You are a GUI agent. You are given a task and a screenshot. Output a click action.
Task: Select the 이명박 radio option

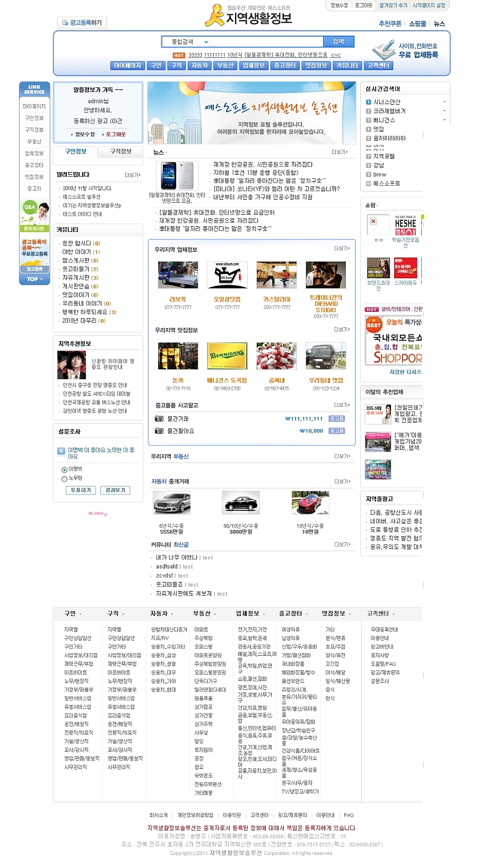point(64,469)
